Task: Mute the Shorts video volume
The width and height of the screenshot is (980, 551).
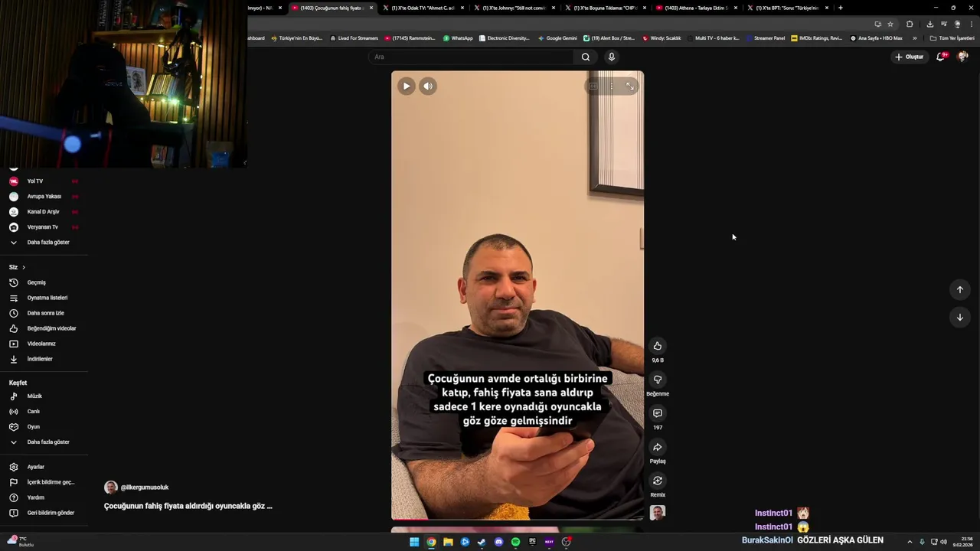Action: pyautogui.click(x=428, y=86)
